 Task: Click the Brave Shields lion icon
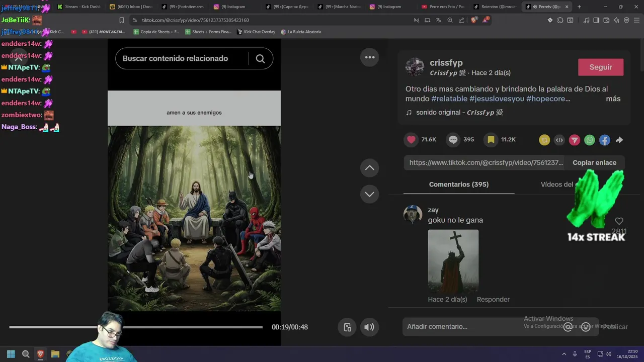coord(473,20)
